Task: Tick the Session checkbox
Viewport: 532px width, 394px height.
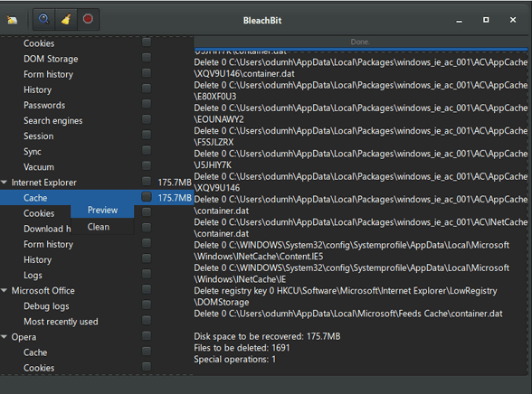Action: pos(147,136)
